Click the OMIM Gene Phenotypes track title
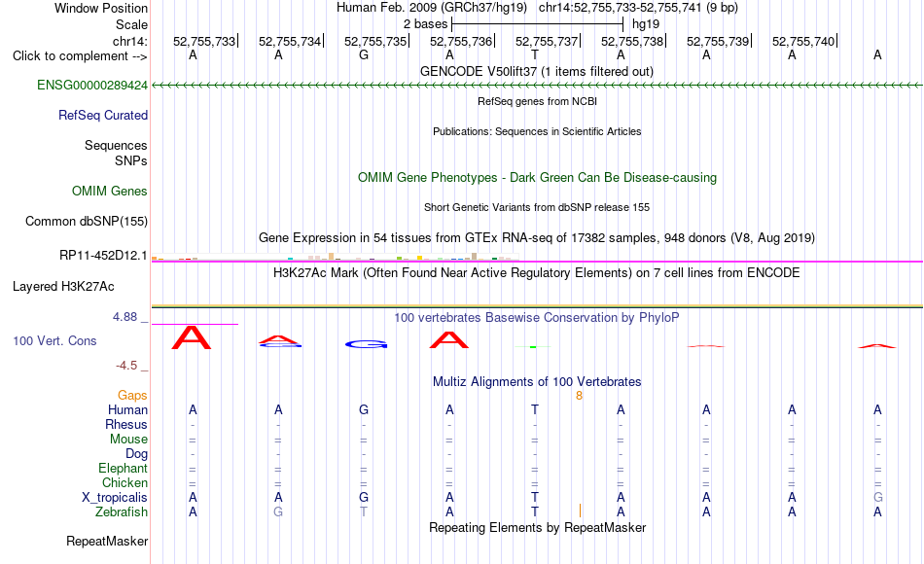Viewport: 924px width, 564px height. 537,177
